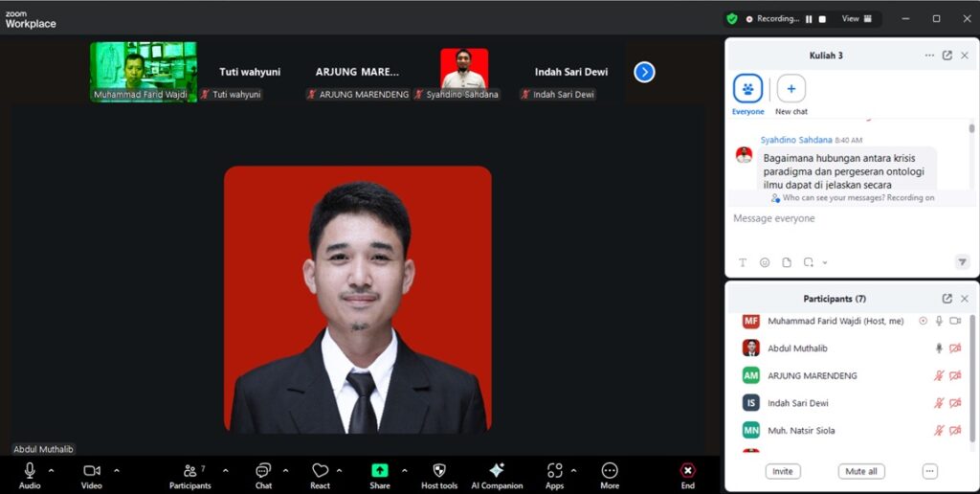Unmute Indah Sari Dewi microphone in list
Viewport: 980px width, 494px height.
(x=939, y=403)
